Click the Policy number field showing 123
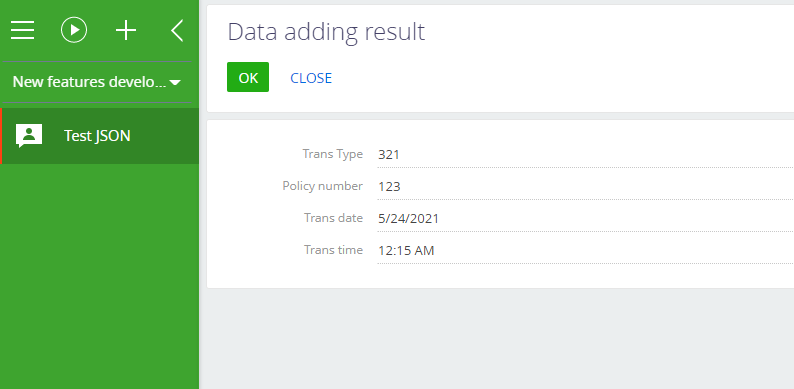The height and width of the screenshot is (389, 794). [x=585, y=186]
